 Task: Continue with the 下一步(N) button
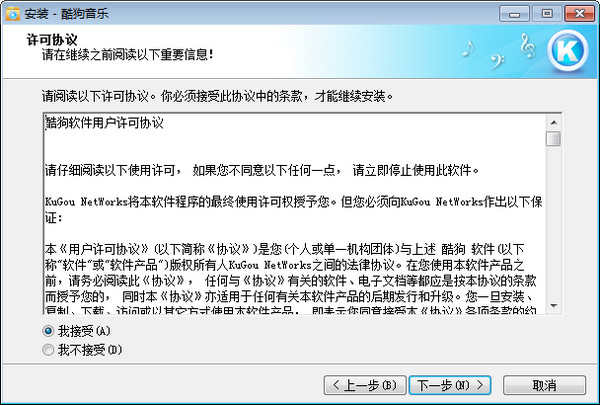(450, 385)
